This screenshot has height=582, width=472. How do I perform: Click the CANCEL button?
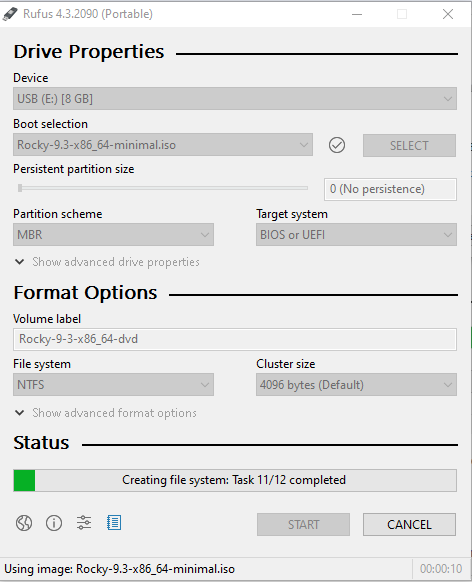coord(409,524)
